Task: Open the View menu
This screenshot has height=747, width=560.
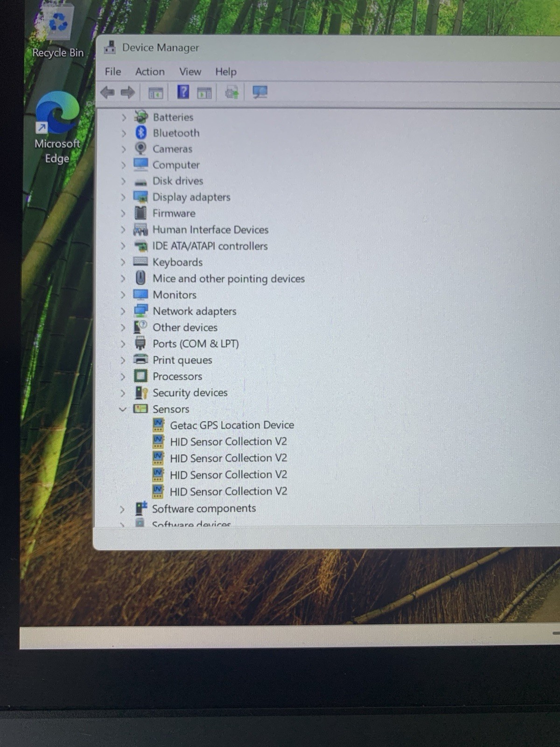Action: 190,71
